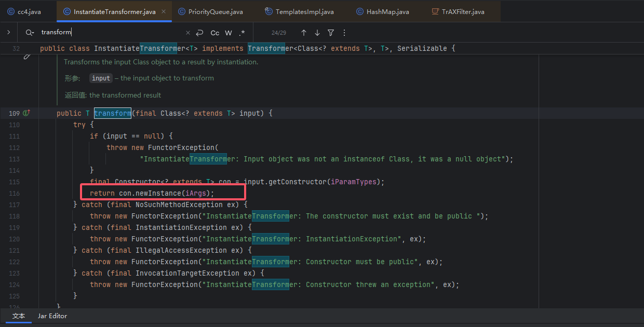Toggle Match Case (Cc) option
Screen dimensions: 644x327
pos(214,33)
